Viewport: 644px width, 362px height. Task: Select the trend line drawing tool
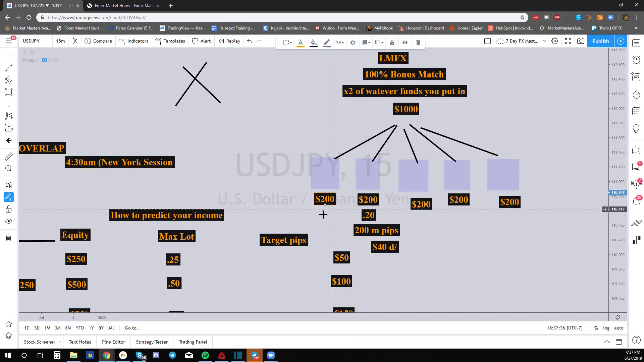[9, 68]
